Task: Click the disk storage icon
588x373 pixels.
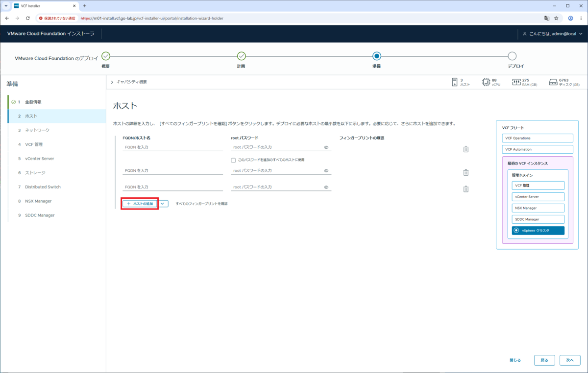Action: tap(553, 82)
